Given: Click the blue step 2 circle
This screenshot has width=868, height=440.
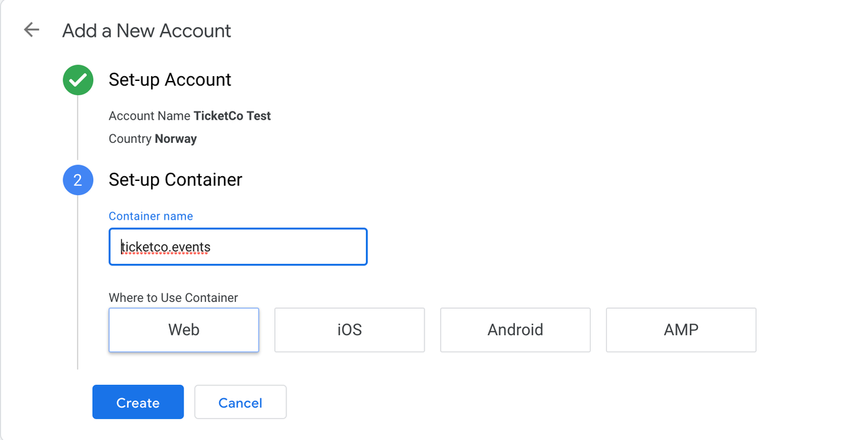Looking at the screenshot, I should click(78, 180).
